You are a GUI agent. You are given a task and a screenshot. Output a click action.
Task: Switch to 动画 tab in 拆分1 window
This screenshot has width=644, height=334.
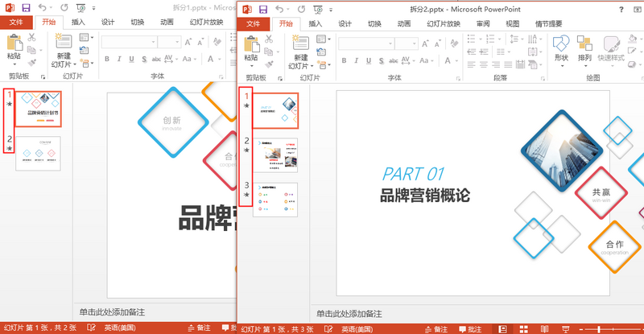coord(167,23)
